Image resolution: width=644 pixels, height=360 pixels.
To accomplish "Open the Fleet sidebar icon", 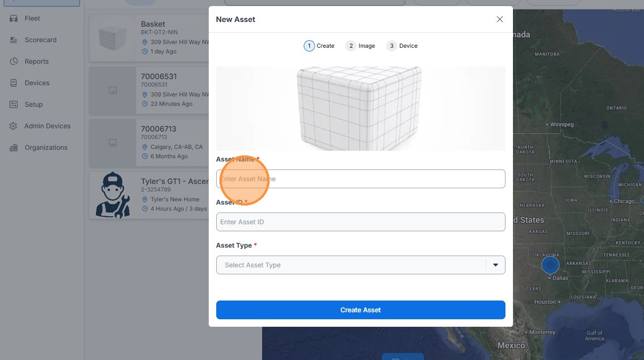I will (14, 18).
